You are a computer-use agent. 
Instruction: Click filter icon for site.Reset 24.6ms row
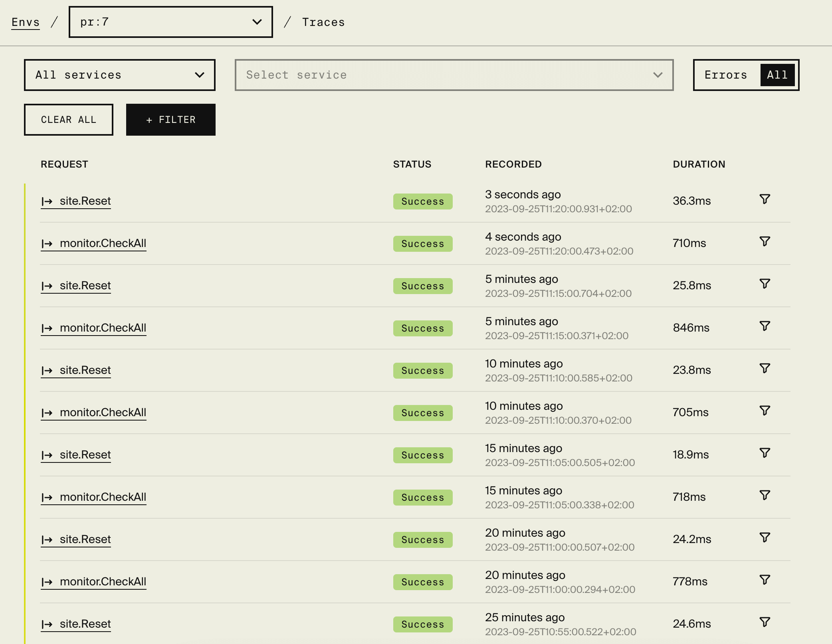[765, 622]
